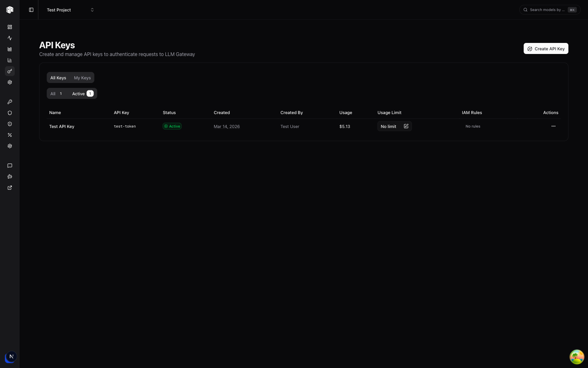Click the external link icon in sidebar
The width and height of the screenshot is (588, 368).
(x=10, y=188)
